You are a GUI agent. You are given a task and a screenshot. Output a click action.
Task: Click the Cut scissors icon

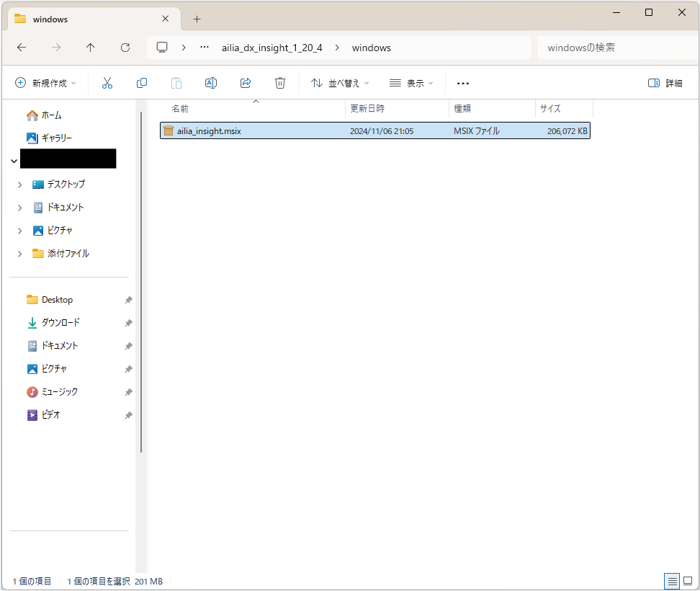[107, 83]
